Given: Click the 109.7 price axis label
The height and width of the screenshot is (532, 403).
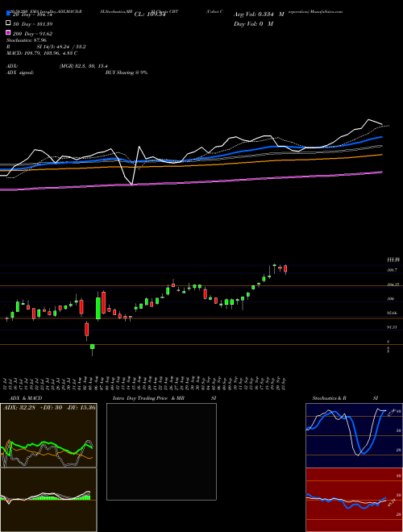Looking at the screenshot, I should click(392, 270).
